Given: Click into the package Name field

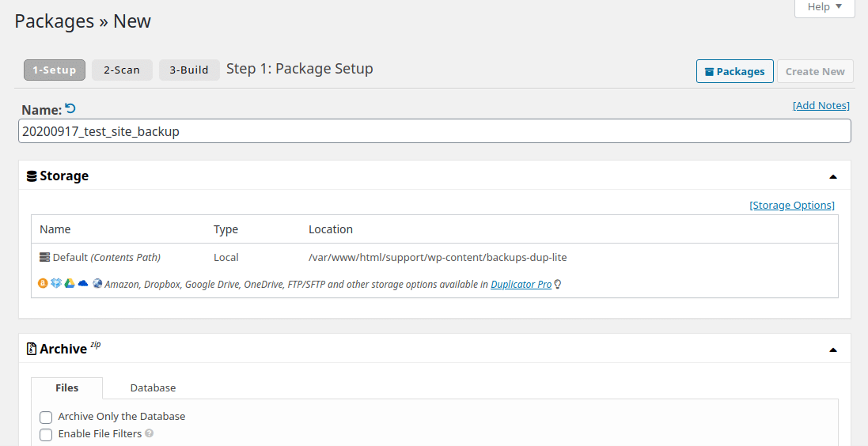Looking at the screenshot, I should (x=434, y=131).
